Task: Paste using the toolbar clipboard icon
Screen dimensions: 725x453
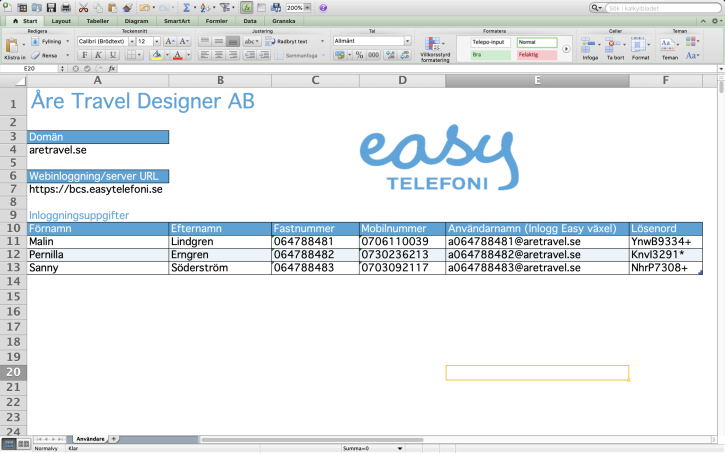Action: click(x=112, y=7)
